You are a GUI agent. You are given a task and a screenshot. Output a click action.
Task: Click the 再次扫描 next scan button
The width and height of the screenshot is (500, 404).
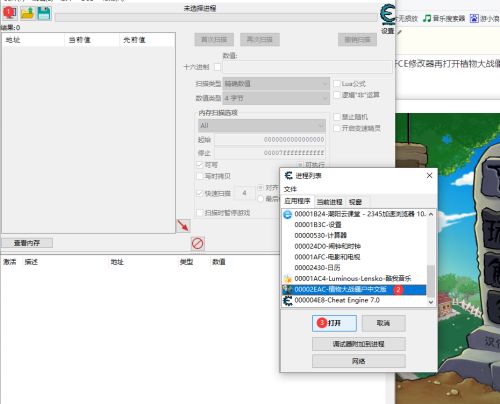[260, 40]
